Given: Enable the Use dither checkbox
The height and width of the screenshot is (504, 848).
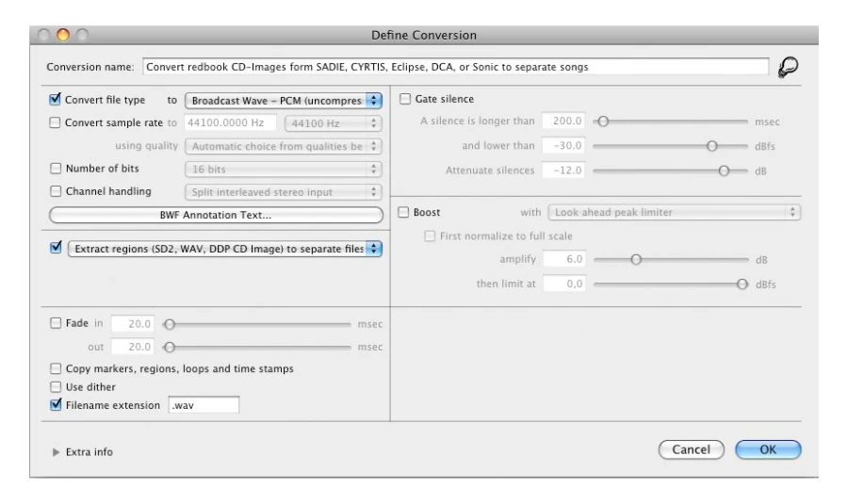Looking at the screenshot, I should pyautogui.click(x=56, y=387).
